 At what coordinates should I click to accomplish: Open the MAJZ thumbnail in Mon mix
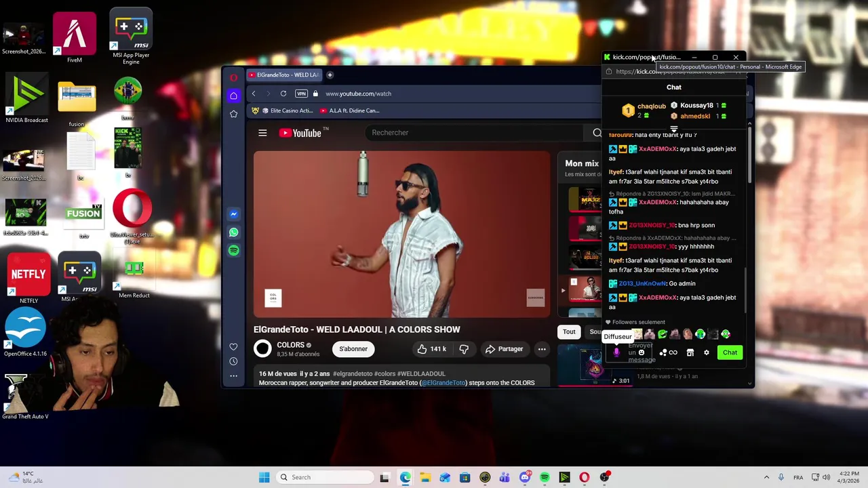click(585, 200)
